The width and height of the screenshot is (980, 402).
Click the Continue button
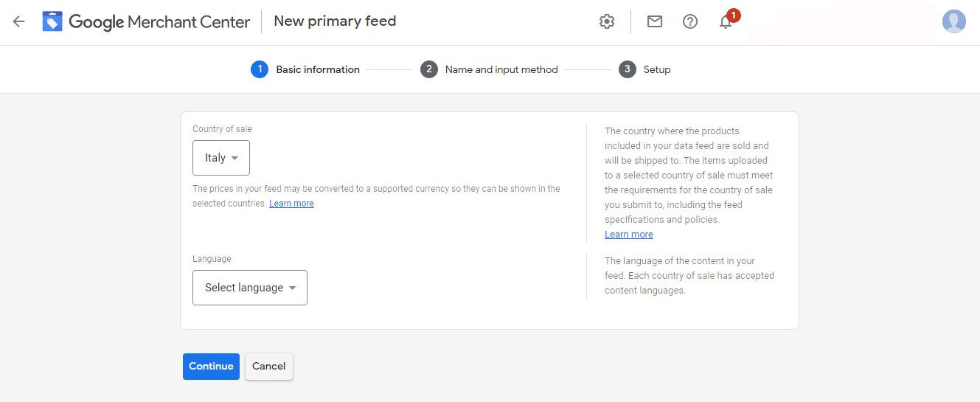point(211,367)
